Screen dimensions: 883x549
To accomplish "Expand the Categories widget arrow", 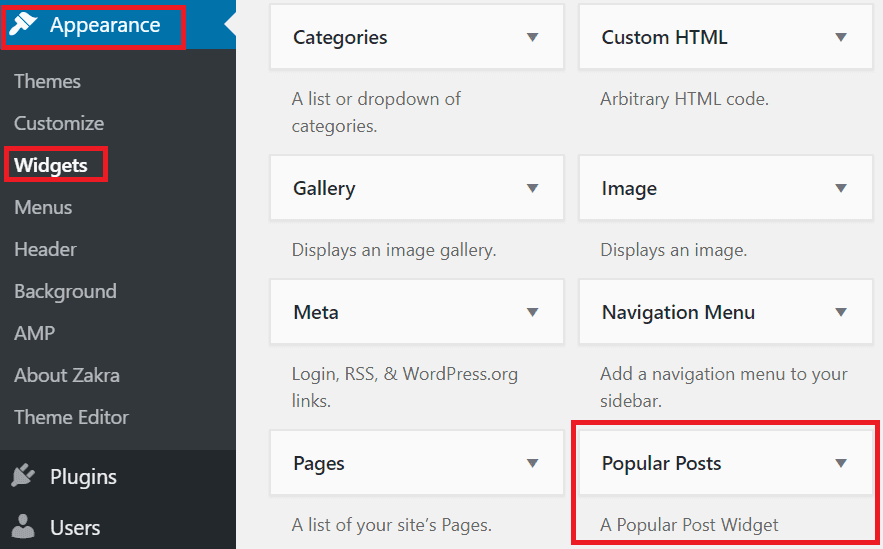I will (x=532, y=38).
